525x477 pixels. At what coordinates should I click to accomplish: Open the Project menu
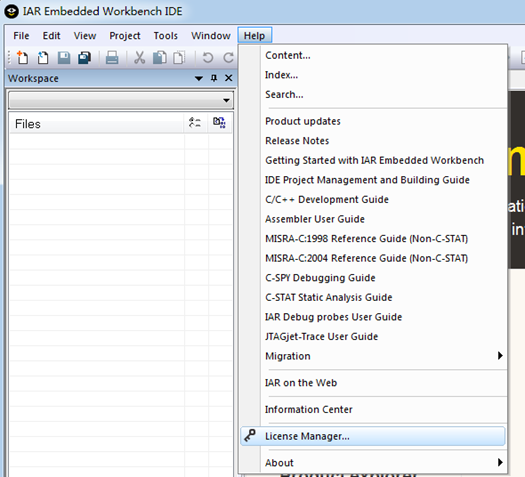[125, 36]
